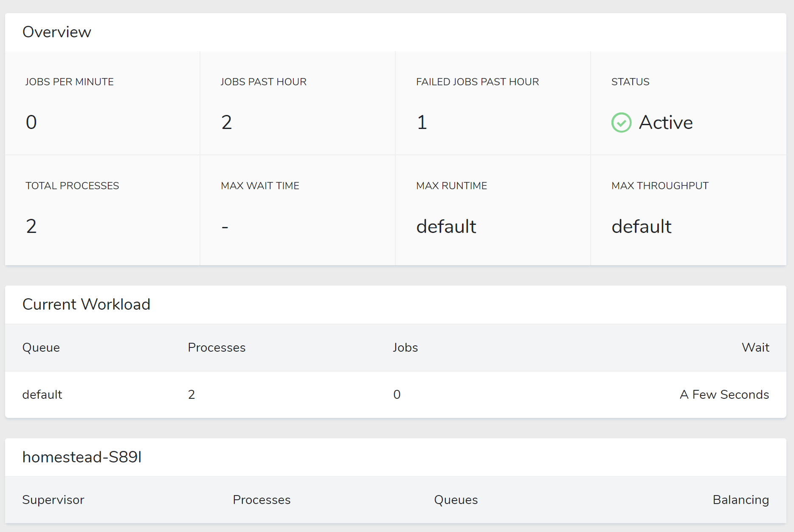794x532 pixels.
Task: Click the processes count 2 in default row
Action: pos(191,395)
